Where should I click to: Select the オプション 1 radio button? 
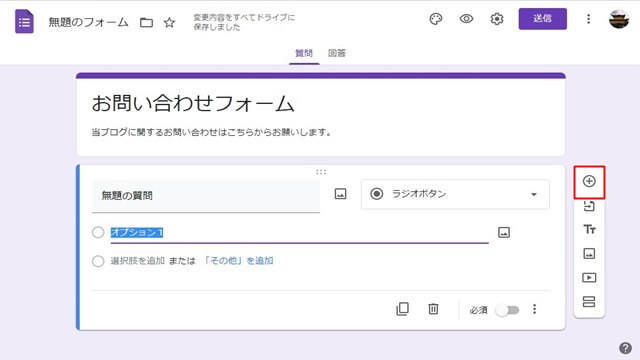point(98,232)
